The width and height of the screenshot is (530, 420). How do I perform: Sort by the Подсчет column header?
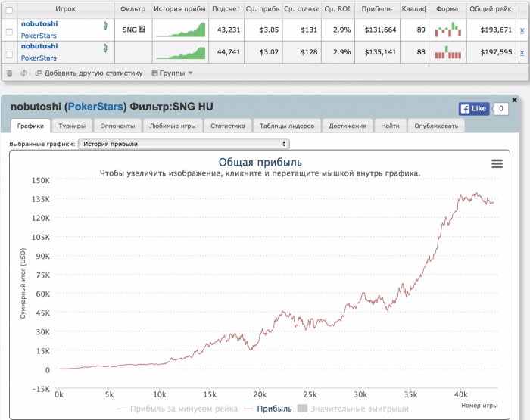pos(226,9)
